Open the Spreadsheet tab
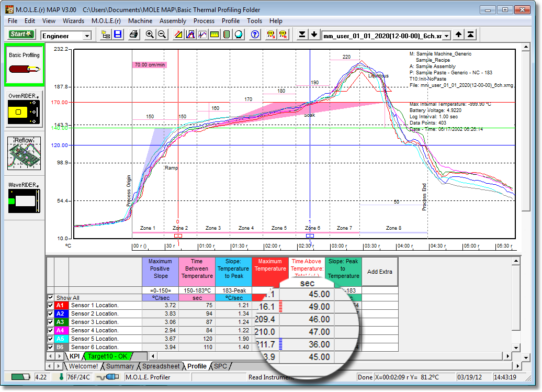Viewport: 542px width, 392px height. 161,366
